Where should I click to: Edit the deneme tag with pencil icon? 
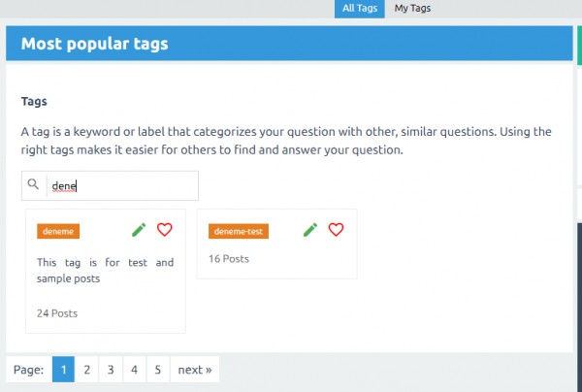[x=139, y=230]
